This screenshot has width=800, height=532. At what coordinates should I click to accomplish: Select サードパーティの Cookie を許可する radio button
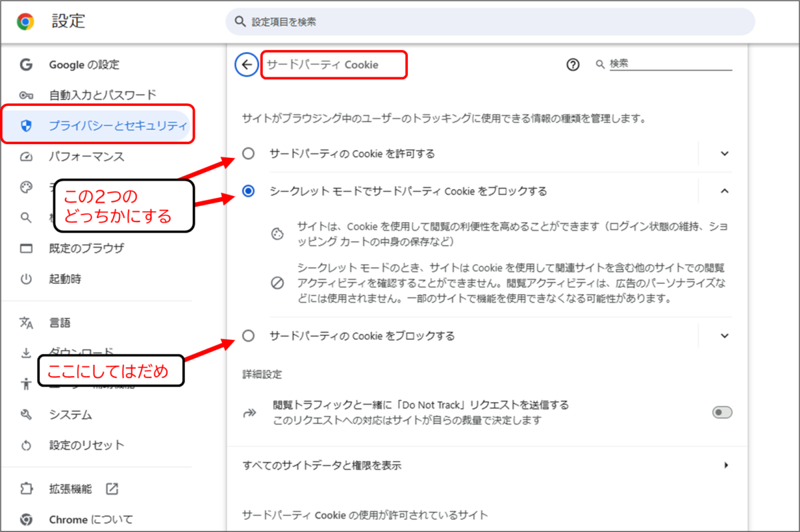click(249, 154)
